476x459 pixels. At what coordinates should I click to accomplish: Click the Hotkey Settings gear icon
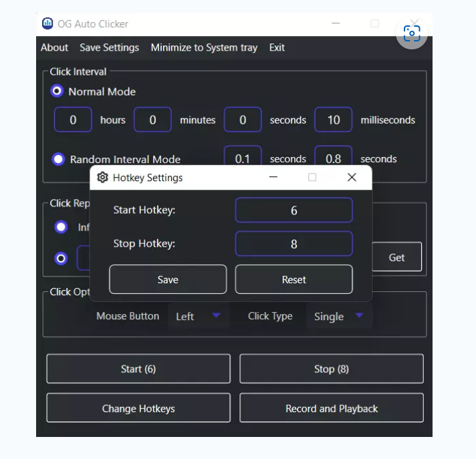point(102,177)
